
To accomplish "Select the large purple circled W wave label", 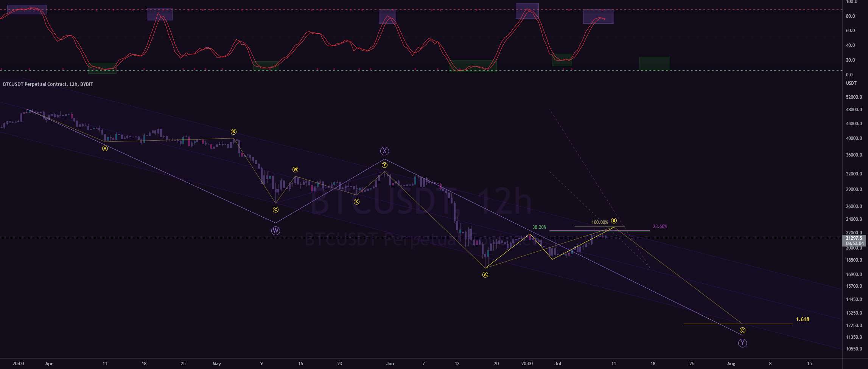I will [275, 231].
